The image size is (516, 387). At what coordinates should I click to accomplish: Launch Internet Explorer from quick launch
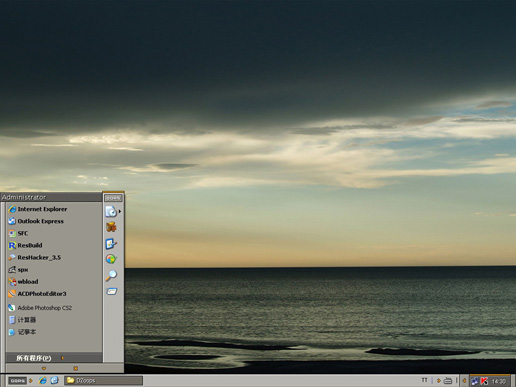[x=42, y=380]
